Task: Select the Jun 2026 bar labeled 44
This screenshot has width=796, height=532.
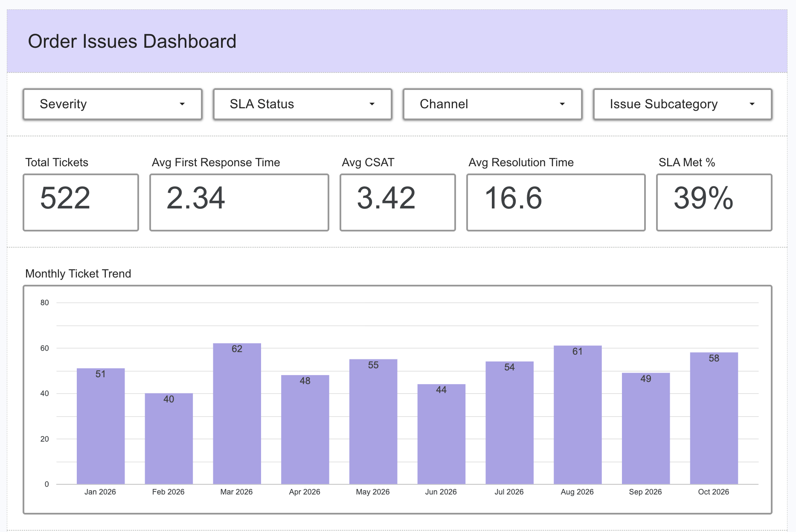Action: coord(442,434)
